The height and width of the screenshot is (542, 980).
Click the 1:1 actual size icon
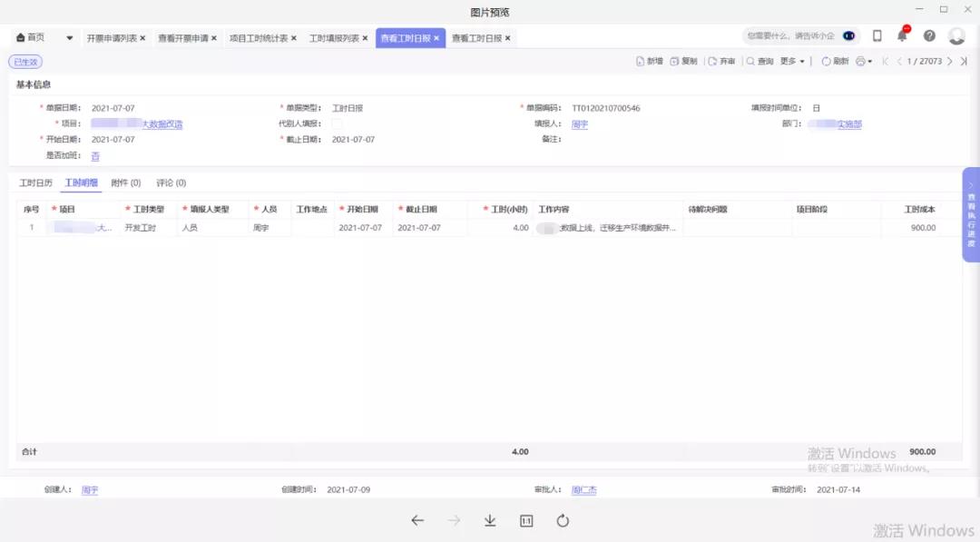[x=526, y=521]
